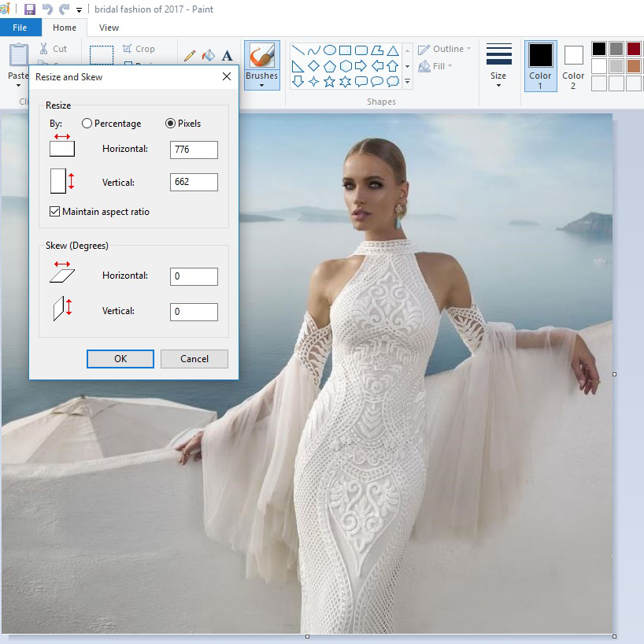Click the Crop tool
Viewport: 644px width, 644px height.
click(x=139, y=49)
